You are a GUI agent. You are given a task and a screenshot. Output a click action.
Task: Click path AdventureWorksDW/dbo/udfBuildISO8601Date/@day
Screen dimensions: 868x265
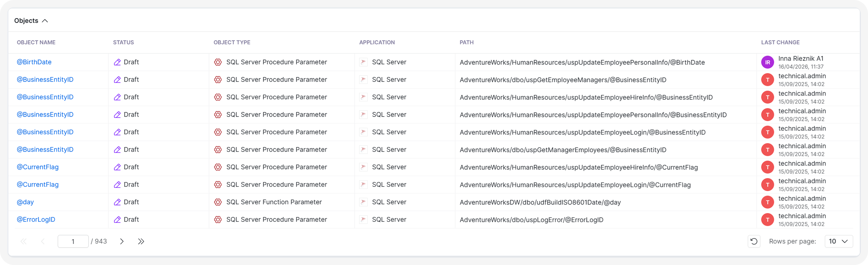tap(540, 202)
